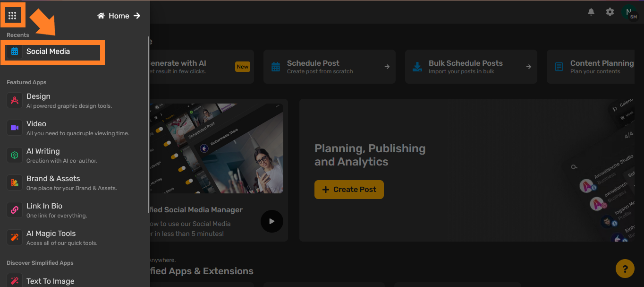Open Text To Image app
Viewport: 644px width, 287px height.
point(50,281)
